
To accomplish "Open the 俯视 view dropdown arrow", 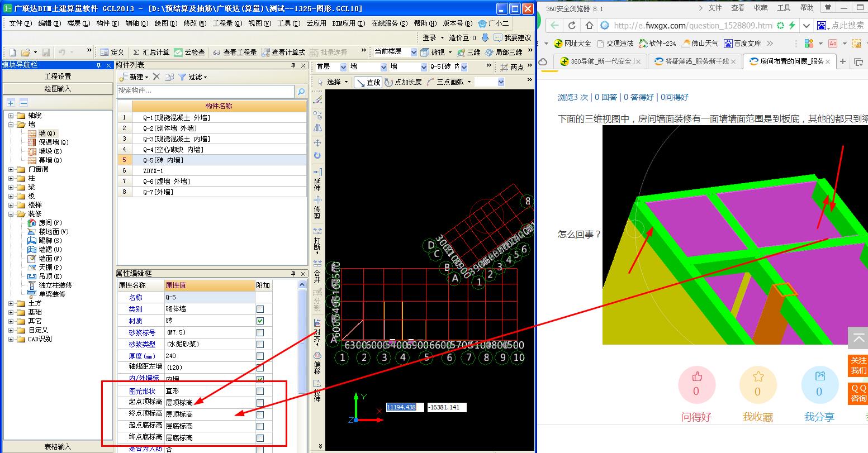I will 450,52.
